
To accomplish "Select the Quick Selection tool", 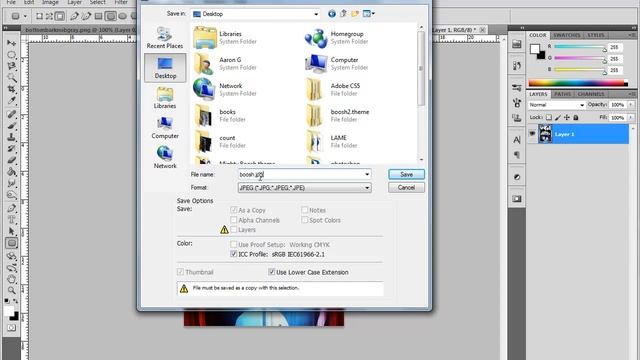I will [x=11, y=78].
